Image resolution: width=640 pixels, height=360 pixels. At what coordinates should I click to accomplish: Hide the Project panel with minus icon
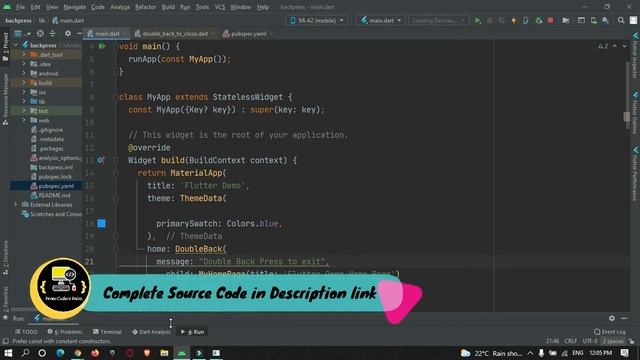click(x=79, y=33)
